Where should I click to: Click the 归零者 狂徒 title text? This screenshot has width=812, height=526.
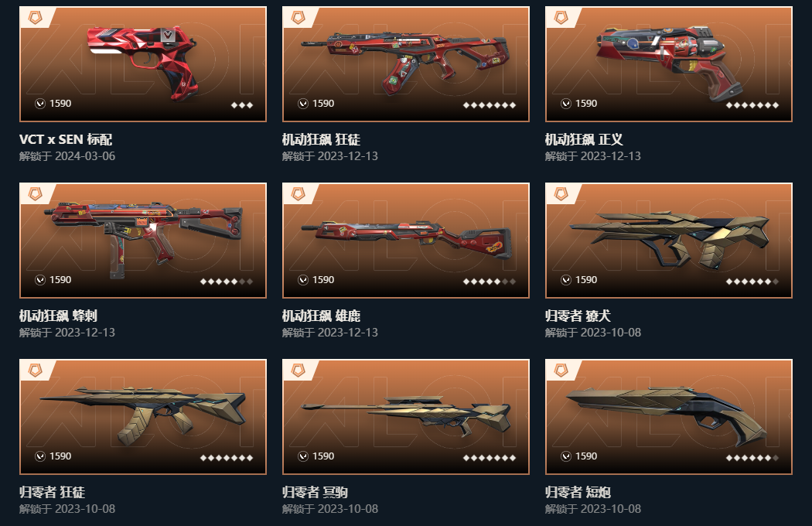[53, 492]
